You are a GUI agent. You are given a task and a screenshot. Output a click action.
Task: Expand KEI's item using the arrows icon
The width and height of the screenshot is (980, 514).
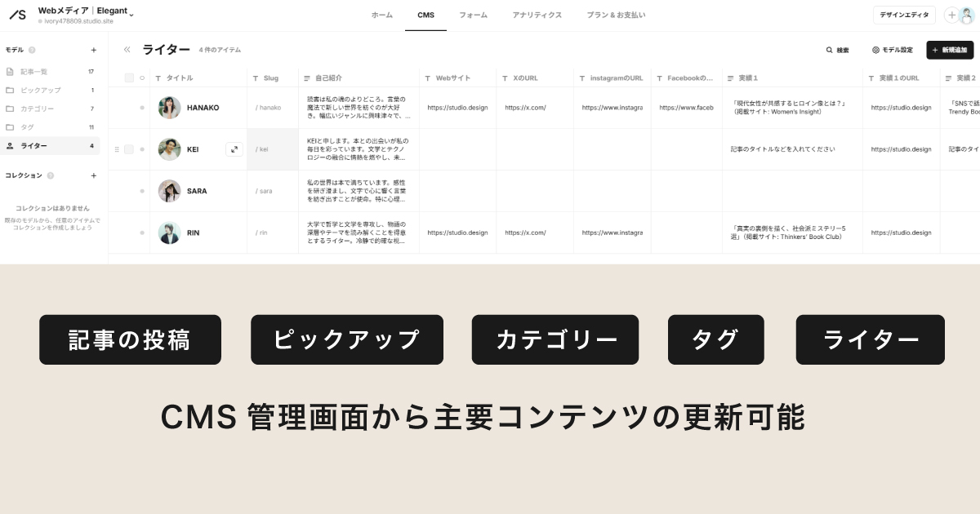click(x=234, y=149)
